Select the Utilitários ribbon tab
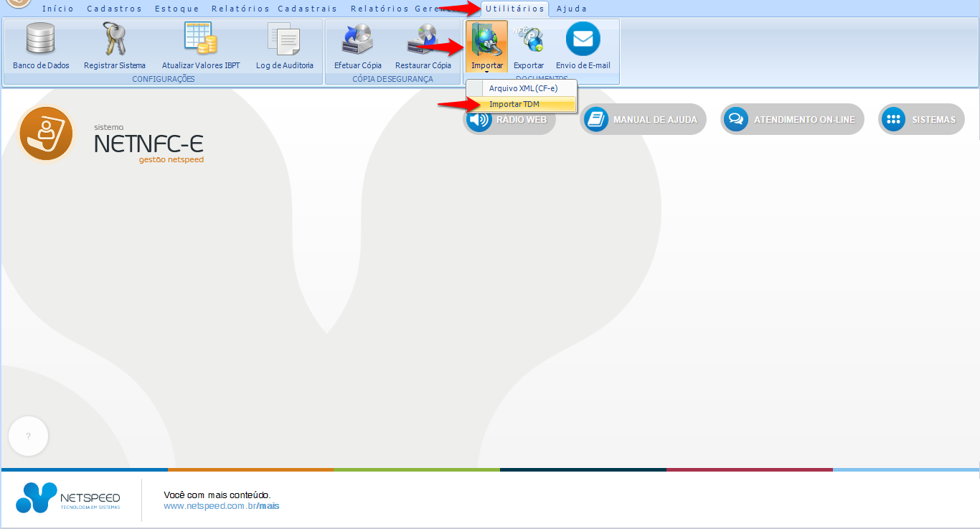The width and height of the screenshot is (980, 529). (514, 9)
